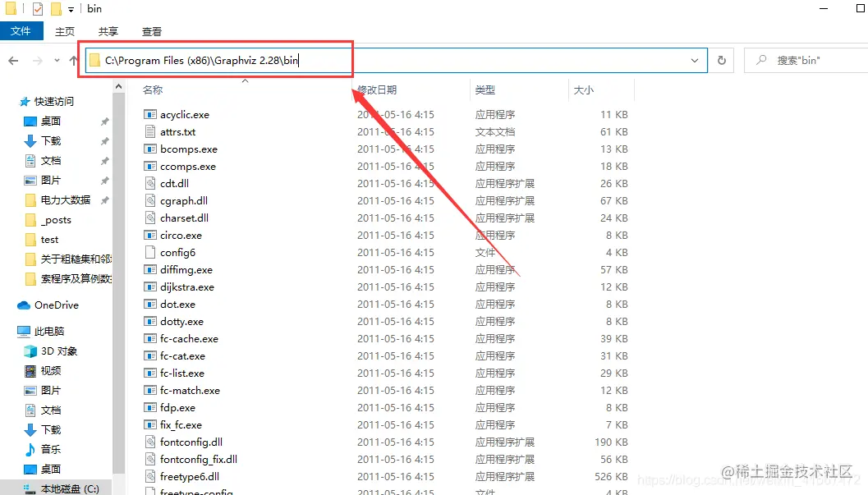868x495 pixels.
Task: Select the dijkstra.exe file icon
Action: click(149, 286)
